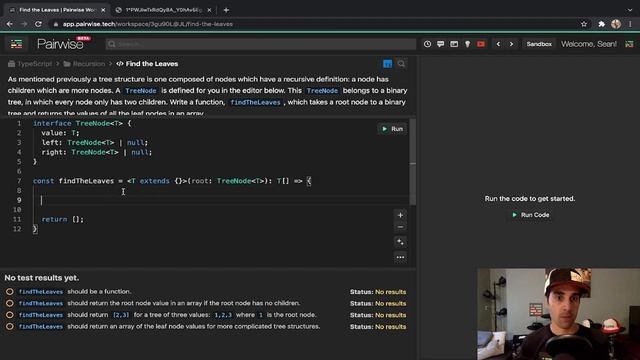Open the Pairwise navigation menu icon

point(16,44)
